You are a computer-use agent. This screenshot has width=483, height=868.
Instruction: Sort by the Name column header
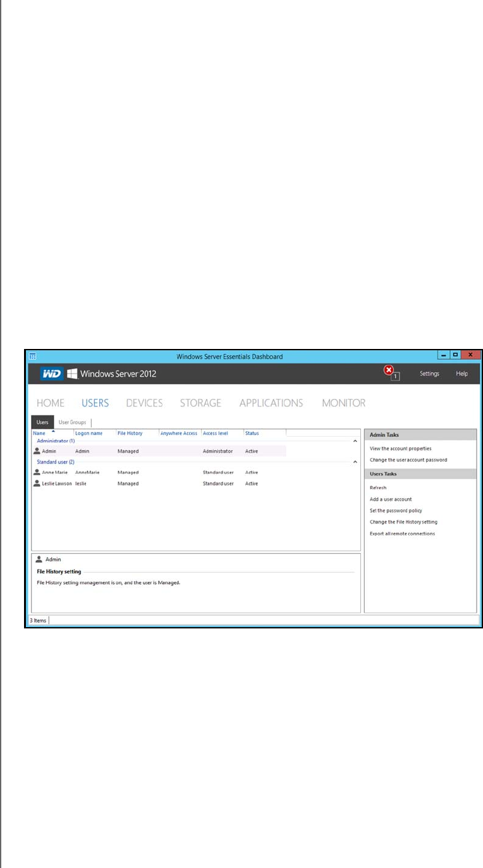(x=39, y=433)
